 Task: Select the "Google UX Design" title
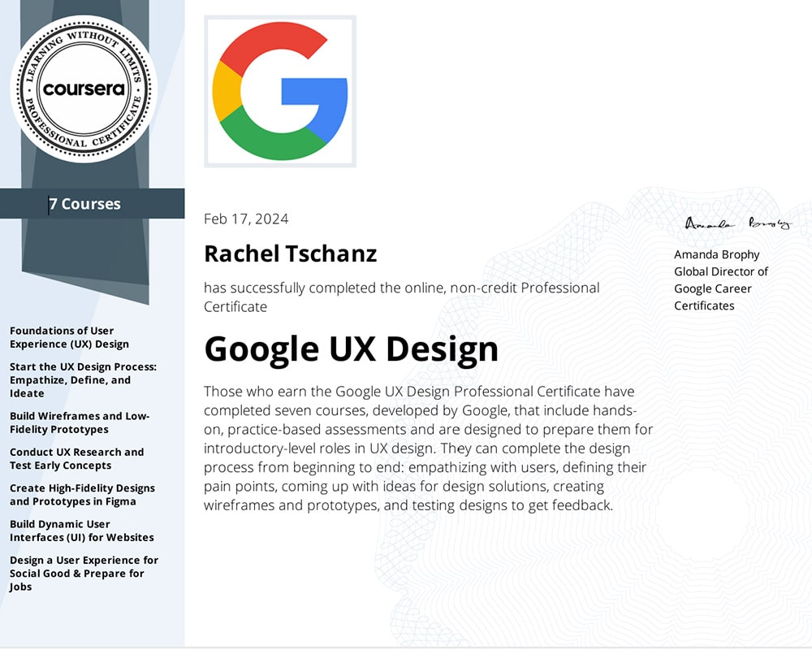[351, 349]
